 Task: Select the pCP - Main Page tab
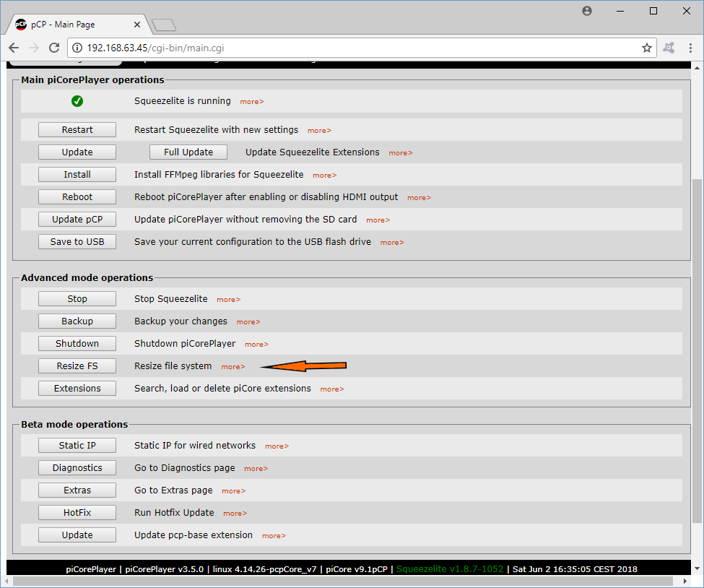point(77,25)
